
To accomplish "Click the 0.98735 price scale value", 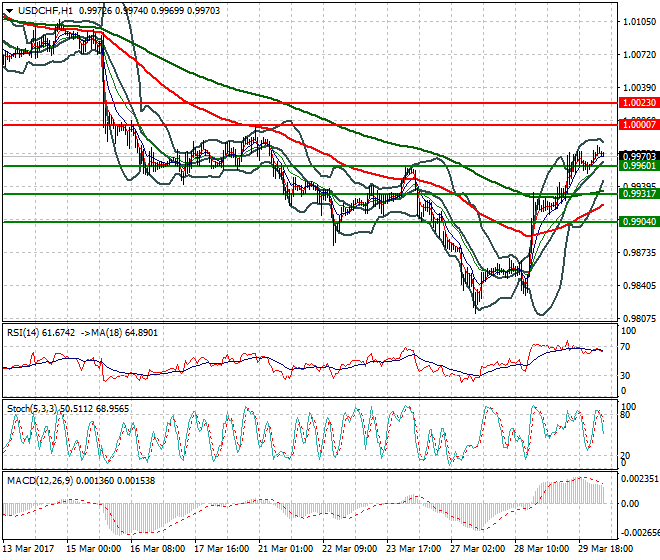I will pyautogui.click(x=639, y=253).
